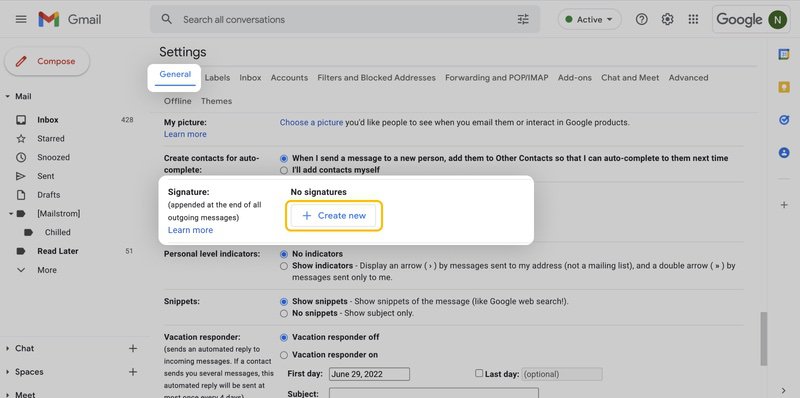The image size is (800, 398).
Task: Create a new space plus icon
Action: pyautogui.click(x=133, y=372)
